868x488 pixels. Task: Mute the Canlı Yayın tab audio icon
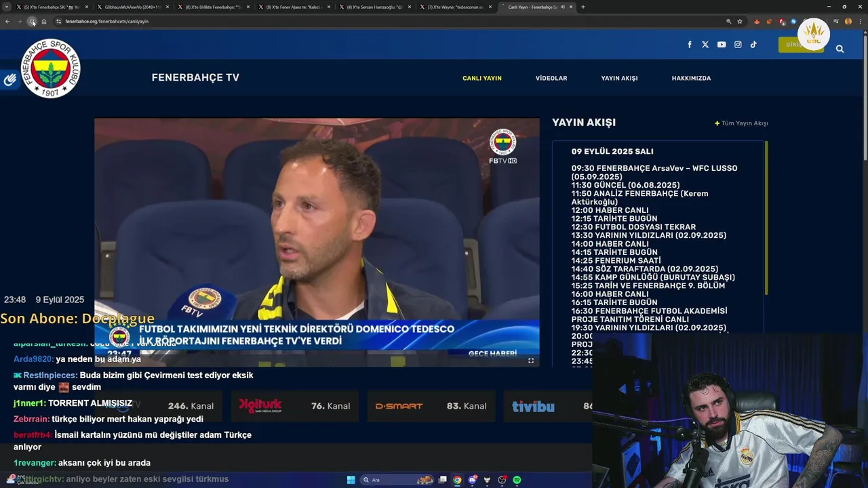562,7
